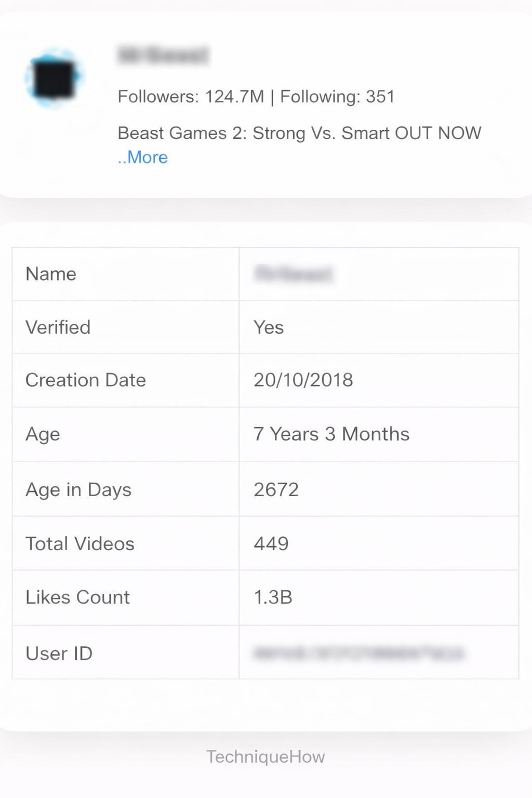
Task: Click the Following: 351 count text
Action: click(337, 97)
